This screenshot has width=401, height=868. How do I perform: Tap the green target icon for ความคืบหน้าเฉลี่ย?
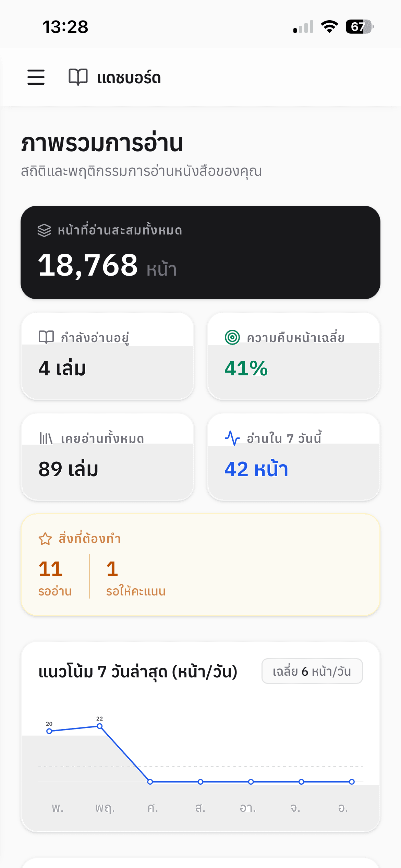(x=232, y=337)
